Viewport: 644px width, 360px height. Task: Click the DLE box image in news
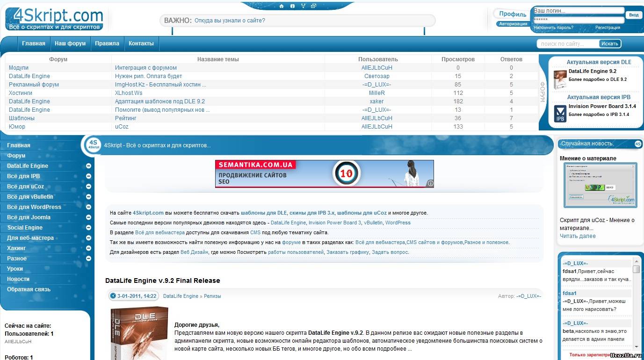point(139,333)
